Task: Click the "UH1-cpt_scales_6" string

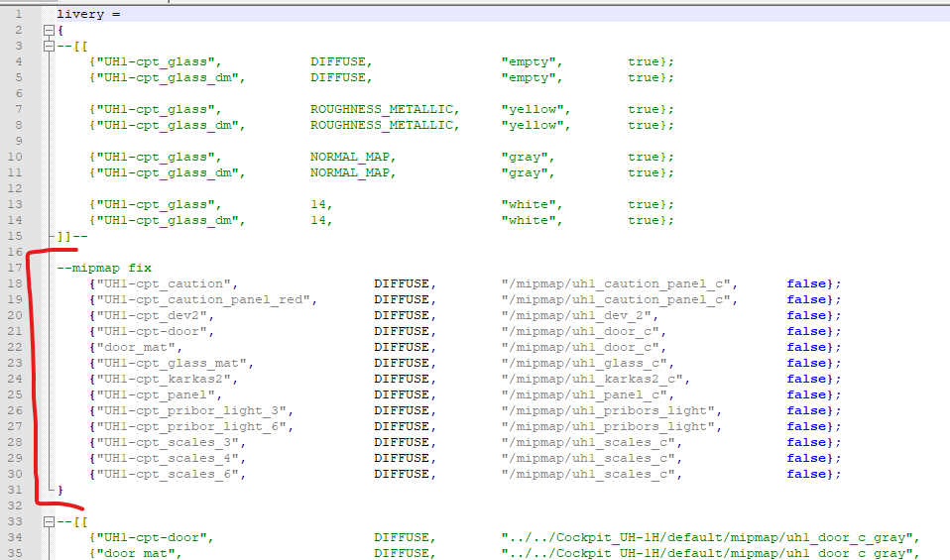Action: point(168,474)
